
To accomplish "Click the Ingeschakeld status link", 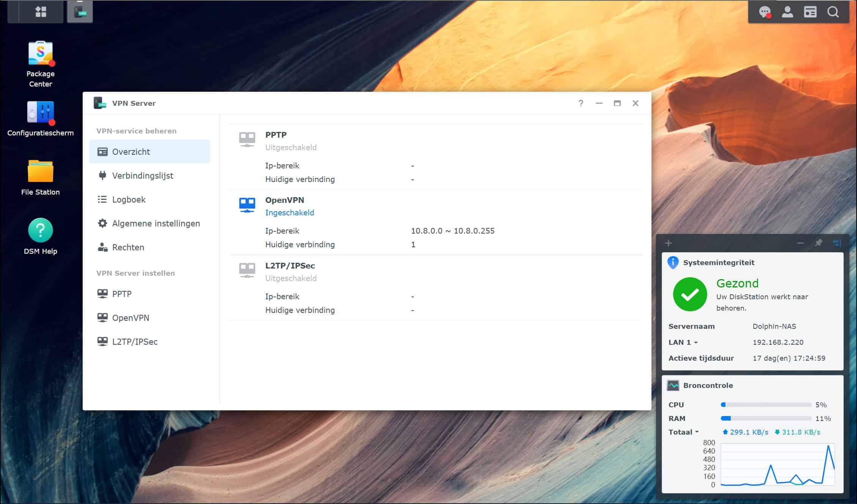I will point(290,213).
